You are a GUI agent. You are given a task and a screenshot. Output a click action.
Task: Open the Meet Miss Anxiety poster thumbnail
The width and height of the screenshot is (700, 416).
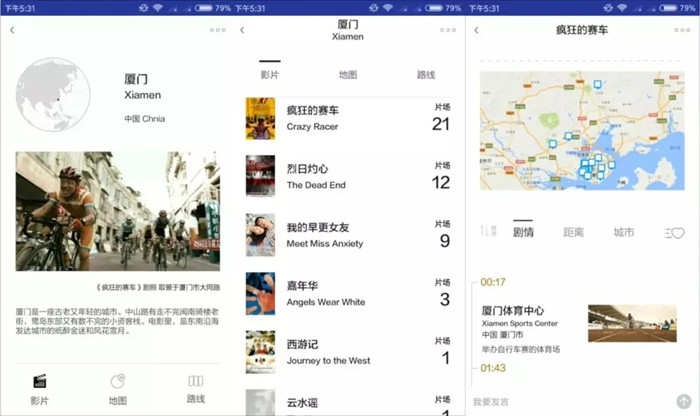(x=260, y=235)
